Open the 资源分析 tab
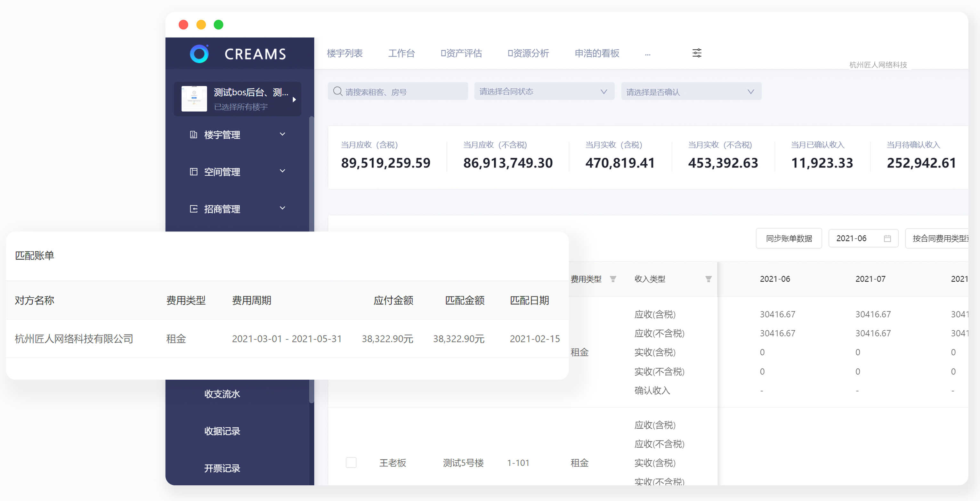Viewport: 980px width, 501px height. point(528,53)
